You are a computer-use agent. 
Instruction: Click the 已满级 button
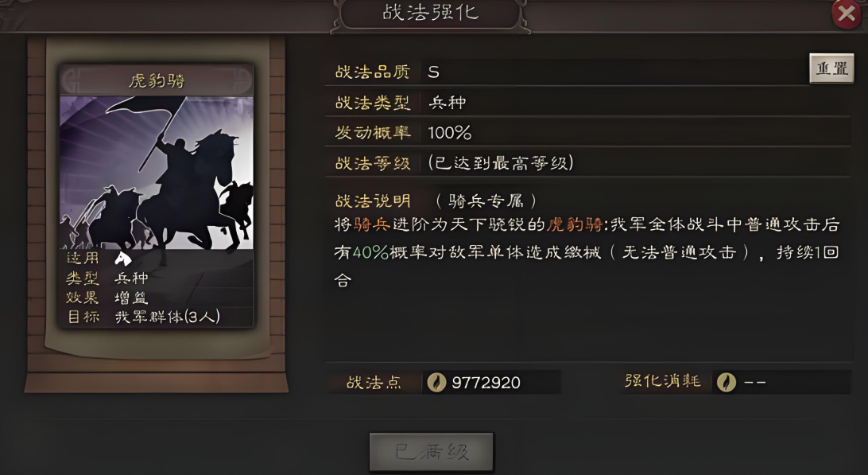pos(432,452)
